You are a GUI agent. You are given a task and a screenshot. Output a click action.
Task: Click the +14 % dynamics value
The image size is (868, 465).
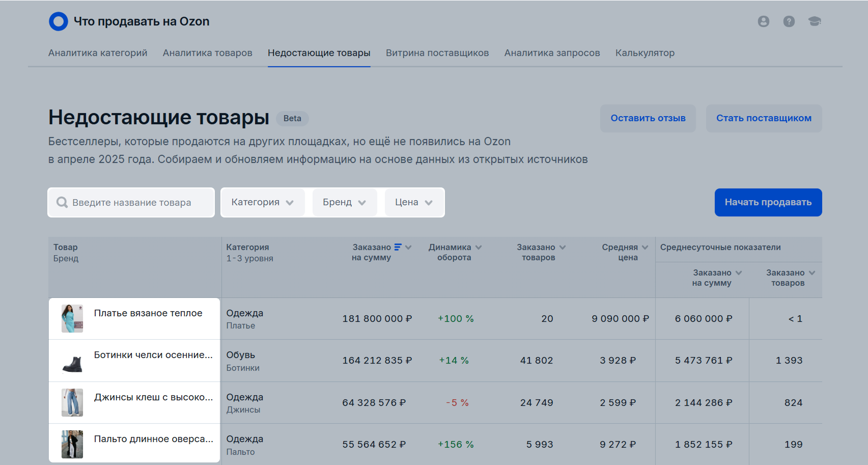tap(454, 361)
